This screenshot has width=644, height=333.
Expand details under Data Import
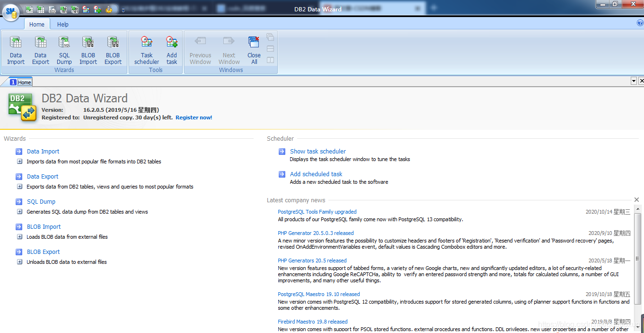coord(19,162)
